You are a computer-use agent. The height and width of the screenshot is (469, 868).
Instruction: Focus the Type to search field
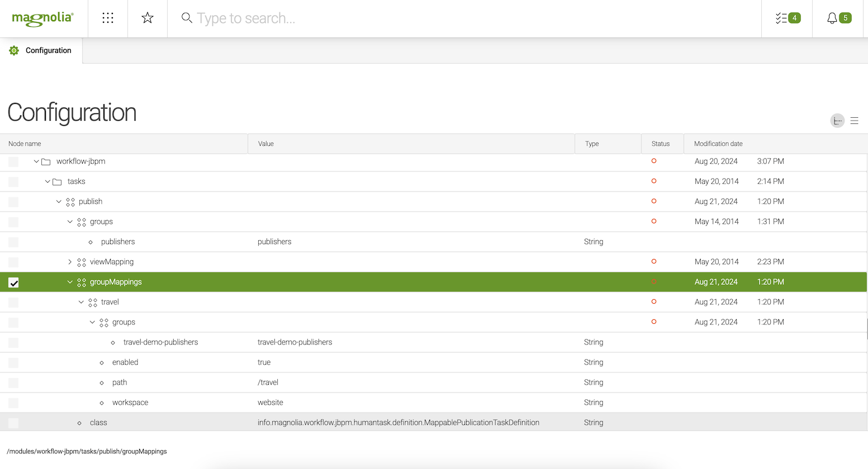pos(464,18)
